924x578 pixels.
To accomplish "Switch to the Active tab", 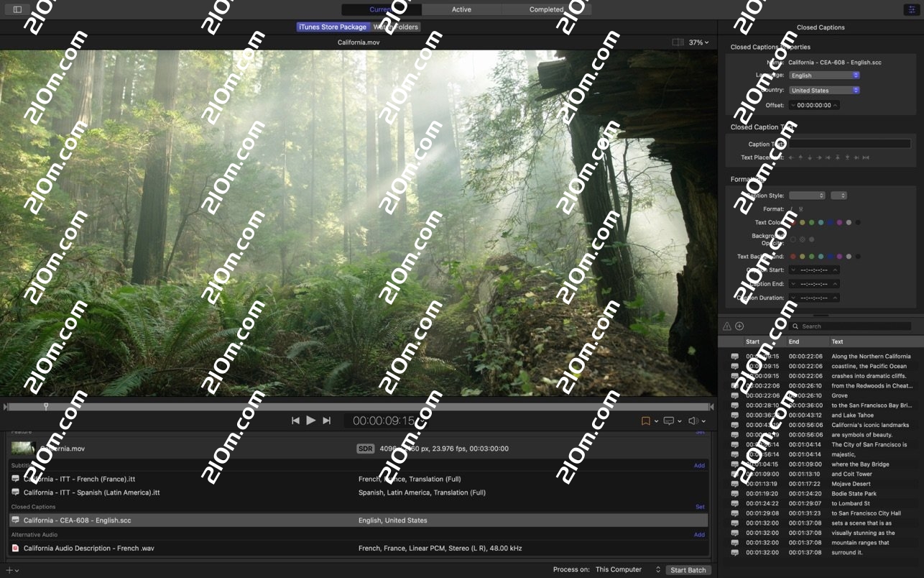I will (461, 9).
